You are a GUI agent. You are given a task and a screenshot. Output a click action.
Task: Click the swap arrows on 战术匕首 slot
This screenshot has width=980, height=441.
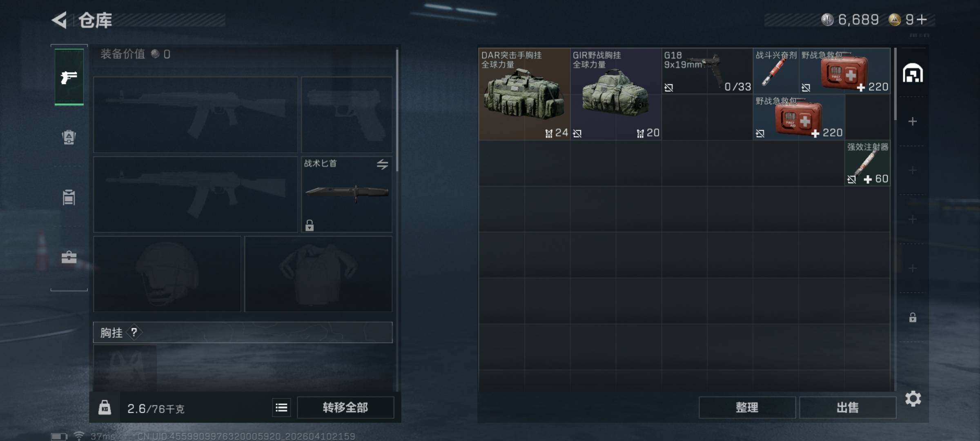pos(383,164)
